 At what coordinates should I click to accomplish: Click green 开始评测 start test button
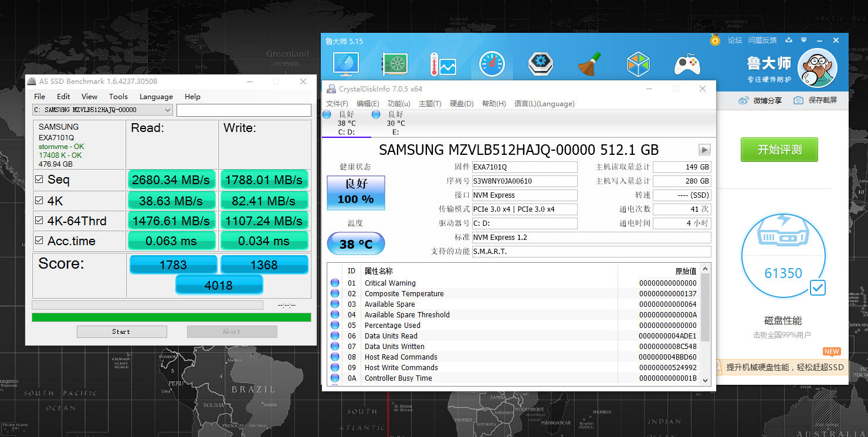(779, 150)
